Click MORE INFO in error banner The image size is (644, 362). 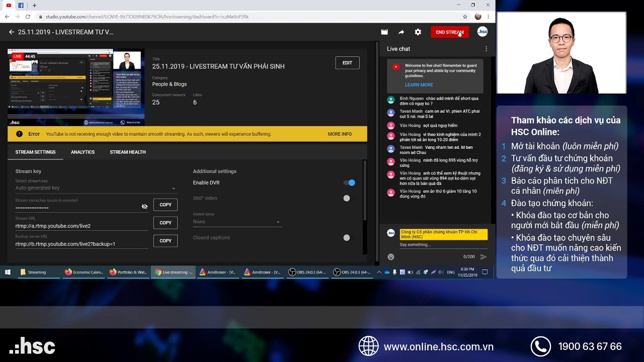[340, 134]
